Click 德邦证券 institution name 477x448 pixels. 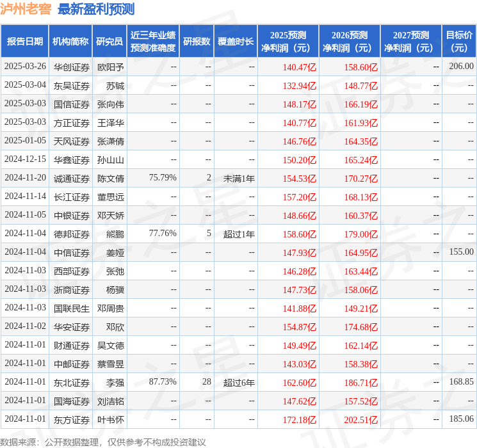(72, 234)
